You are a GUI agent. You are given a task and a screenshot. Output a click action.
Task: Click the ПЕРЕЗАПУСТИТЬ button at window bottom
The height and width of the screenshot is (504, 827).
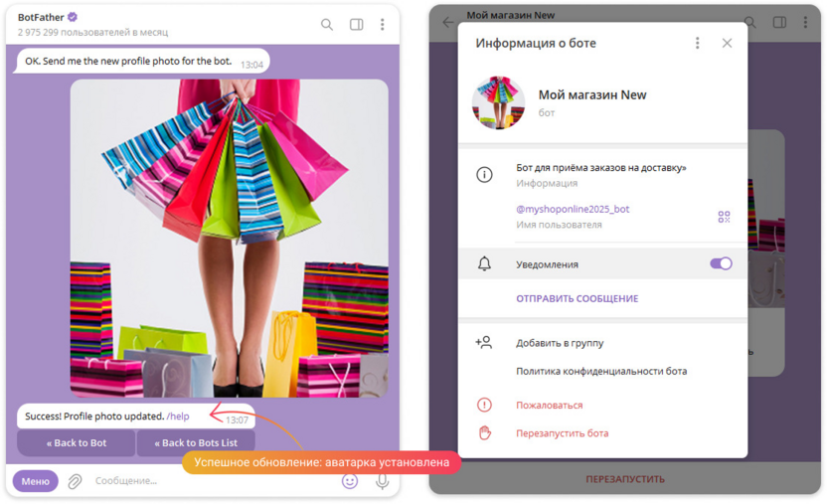tap(625, 479)
